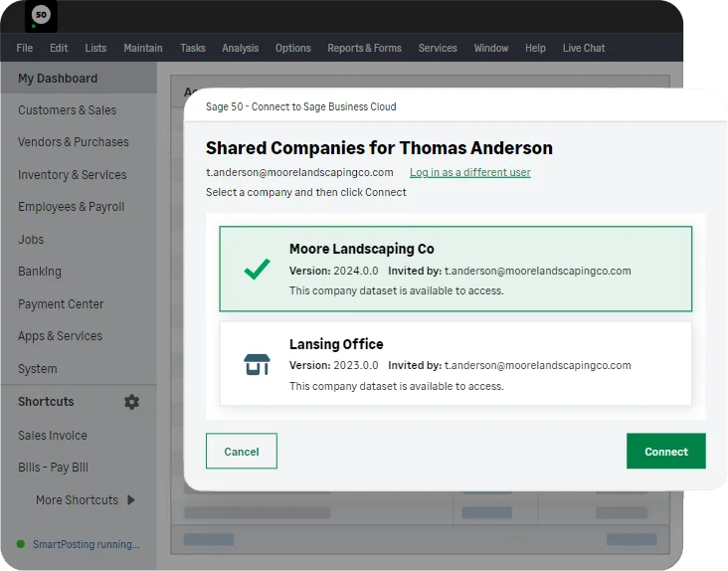Viewport: 728px width, 571px height.
Task: Click the Cancel button
Action: (x=242, y=452)
